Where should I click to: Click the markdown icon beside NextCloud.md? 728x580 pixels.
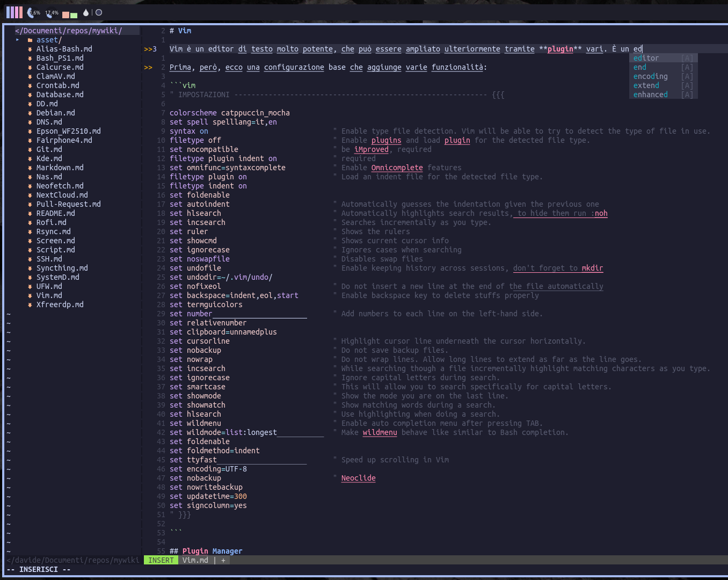(x=30, y=195)
